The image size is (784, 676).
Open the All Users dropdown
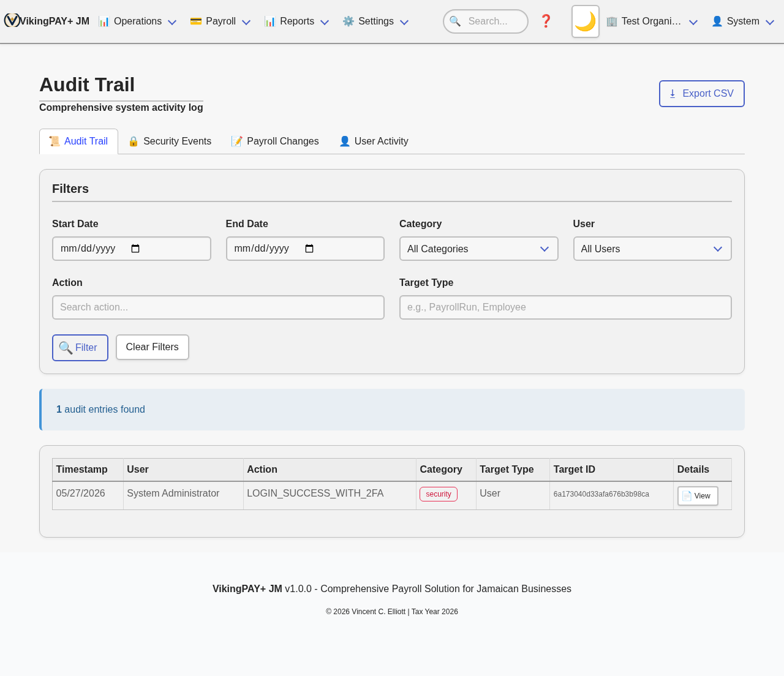coord(652,249)
